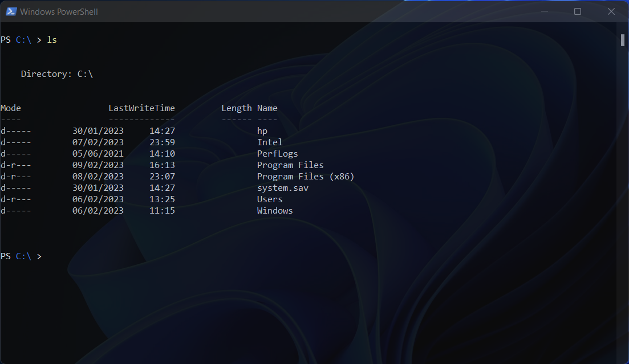Screen dimensions: 629x364
Task: Click the Directory: C:\ header text
Action: pos(56,73)
